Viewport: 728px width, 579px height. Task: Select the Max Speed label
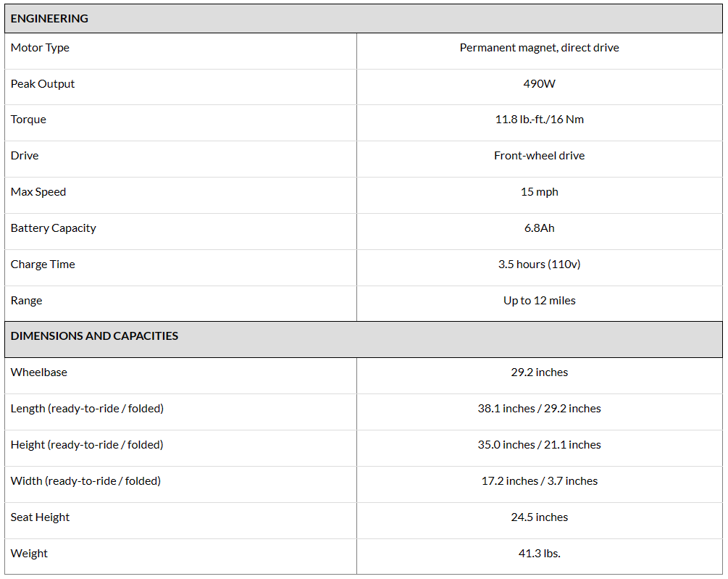pos(38,192)
